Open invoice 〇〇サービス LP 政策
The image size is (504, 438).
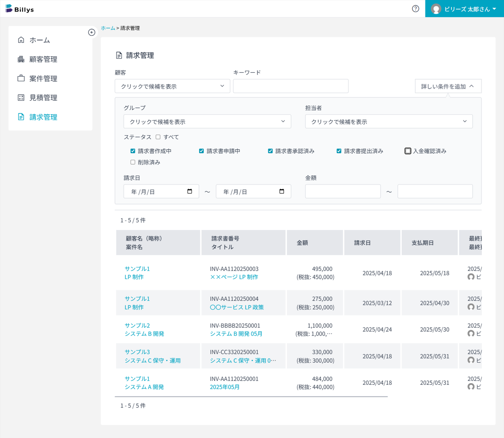tap(237, 307)
